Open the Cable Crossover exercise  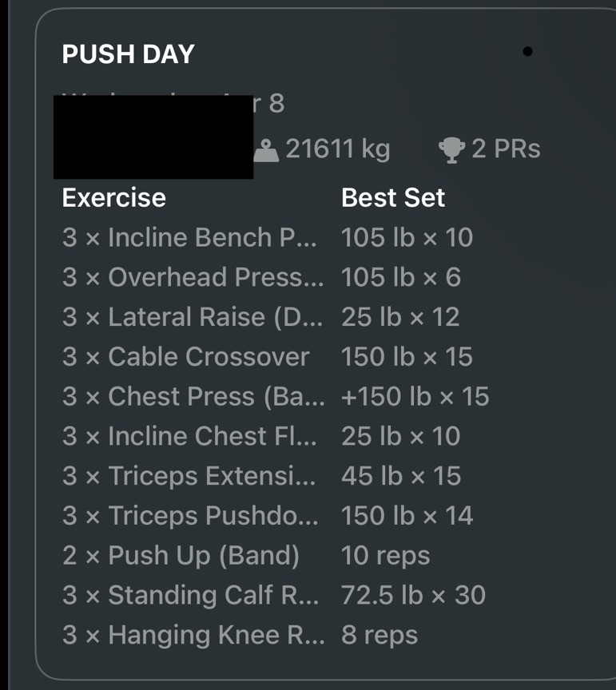coord(185,357)
